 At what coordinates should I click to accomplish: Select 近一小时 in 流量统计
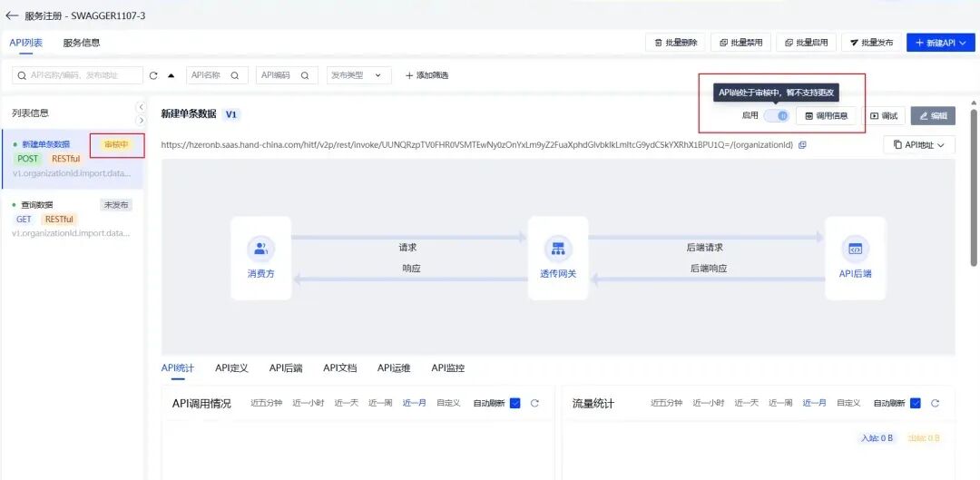[x=708, y=403]
